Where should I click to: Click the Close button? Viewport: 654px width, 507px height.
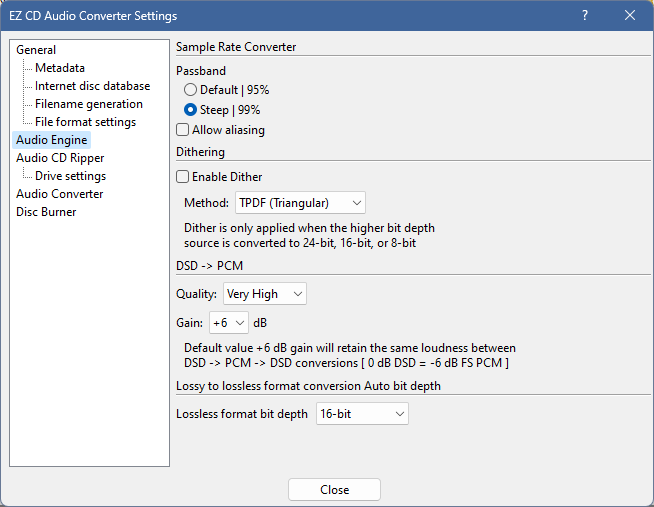click(x=334, y=489)
